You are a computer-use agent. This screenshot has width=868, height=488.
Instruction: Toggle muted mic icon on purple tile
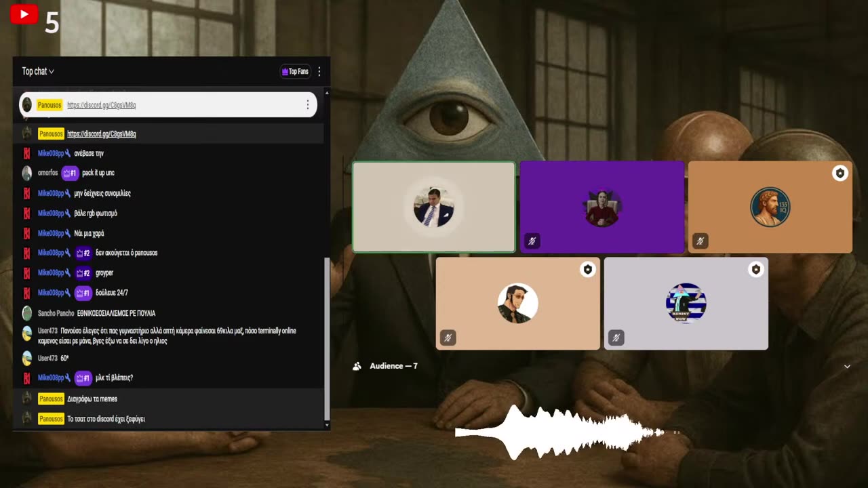pyautogui.click(x=532, y=241)
